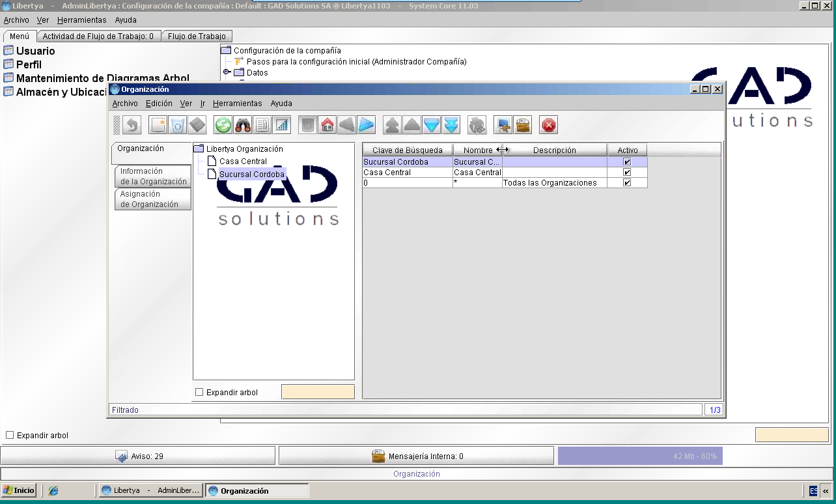Sort by Descripción column header
This screenshot has height=504, width=836.
[x=555, y=150]
